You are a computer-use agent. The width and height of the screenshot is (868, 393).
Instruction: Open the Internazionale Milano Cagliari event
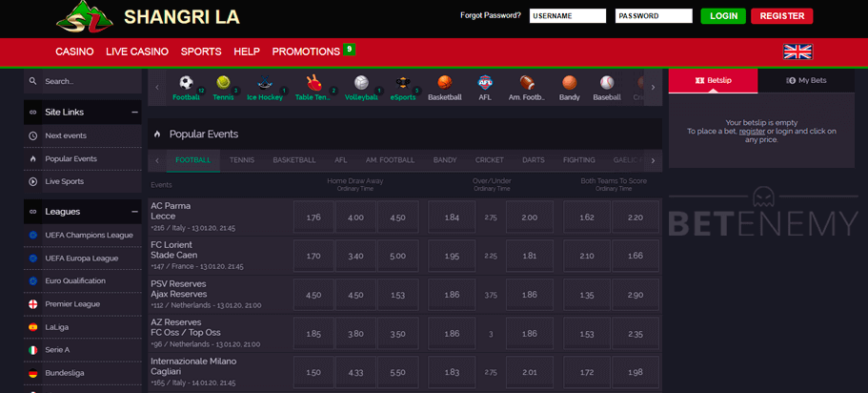coord(193,366)
